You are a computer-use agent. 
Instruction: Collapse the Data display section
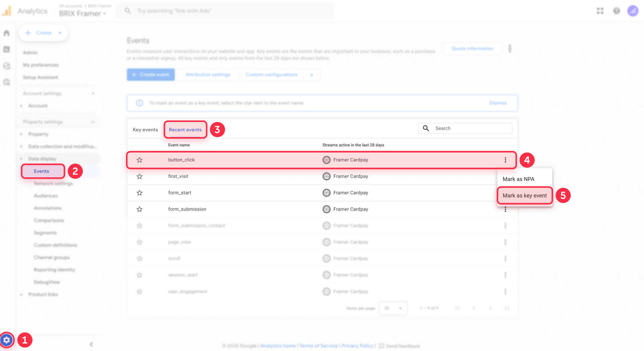click(21, 159)
